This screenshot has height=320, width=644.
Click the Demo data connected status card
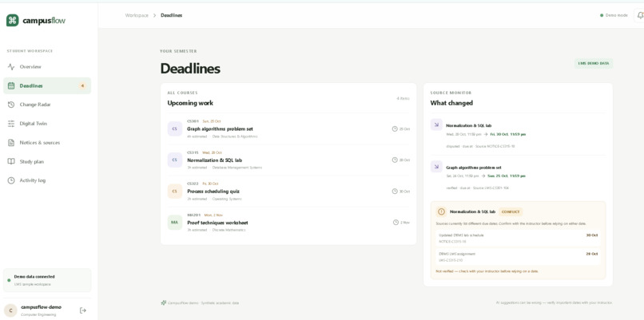coord(47,280)
